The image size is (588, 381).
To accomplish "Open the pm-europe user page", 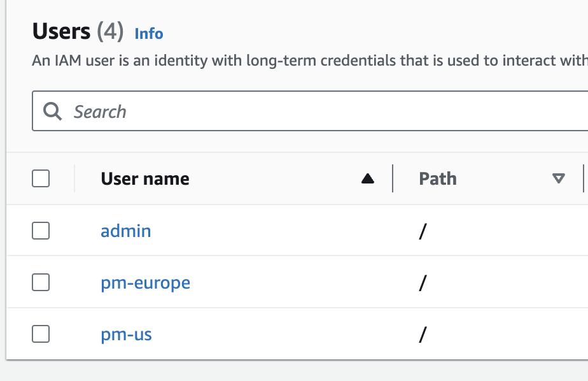I will click(x=145, y=282).
